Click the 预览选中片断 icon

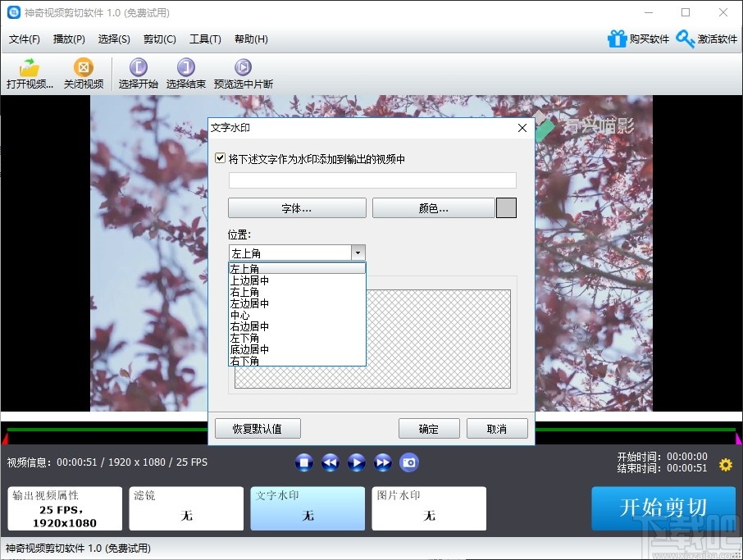point(243,67)
